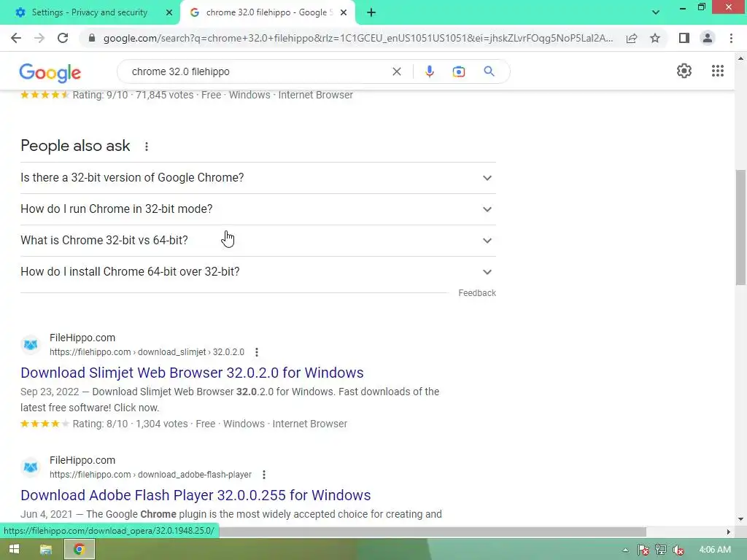Image resolution: width=747 pixels, height=560 pixels.
Task: Click network status tray icon
Action: click(x=660, y=550)
